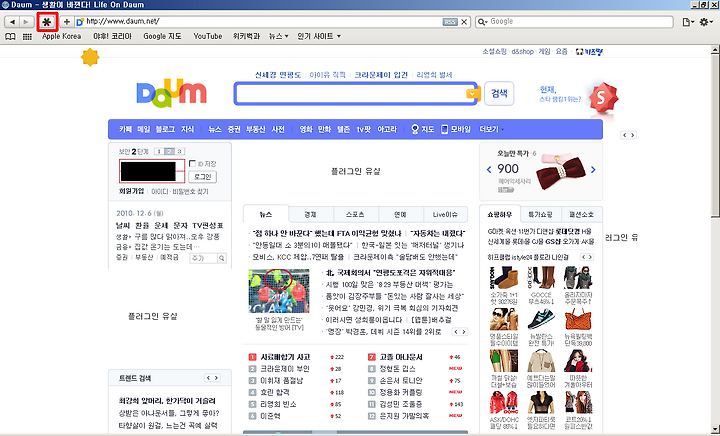Open the Daum search suggestions dropdown arrow
The width and height of the screenshot is (720, 436).
[x=471, y=94]
